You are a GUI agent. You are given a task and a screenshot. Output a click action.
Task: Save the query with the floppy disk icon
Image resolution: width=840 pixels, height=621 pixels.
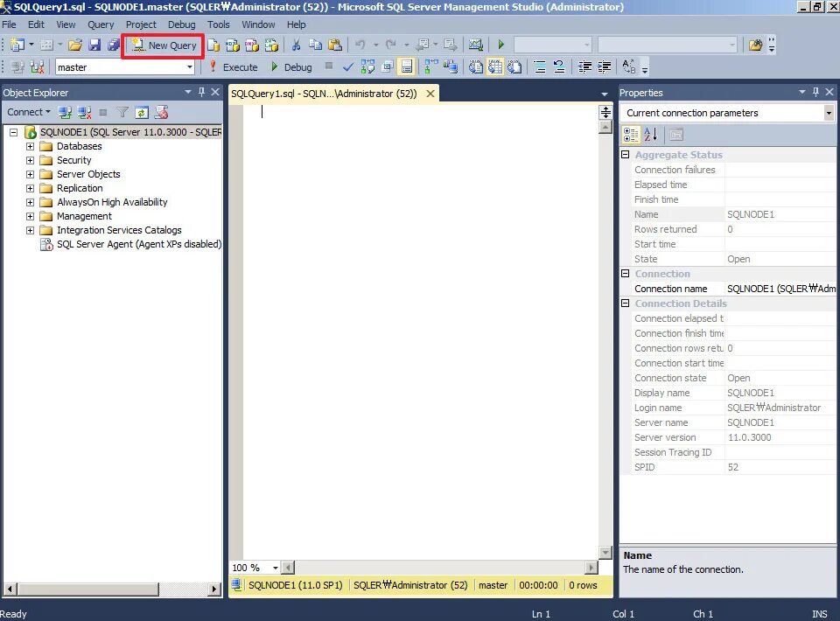94,45
